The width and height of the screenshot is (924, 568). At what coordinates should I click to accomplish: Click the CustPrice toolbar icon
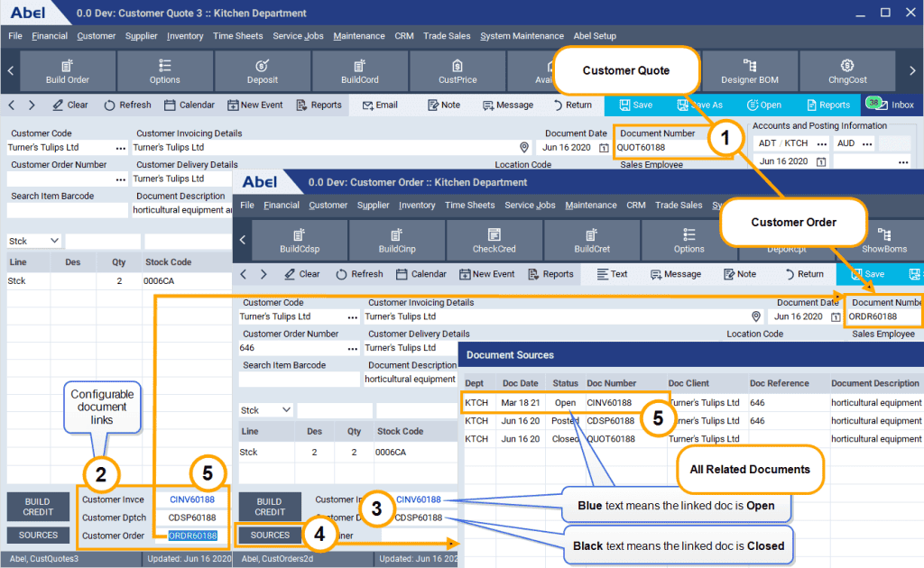tap(457, 70)
